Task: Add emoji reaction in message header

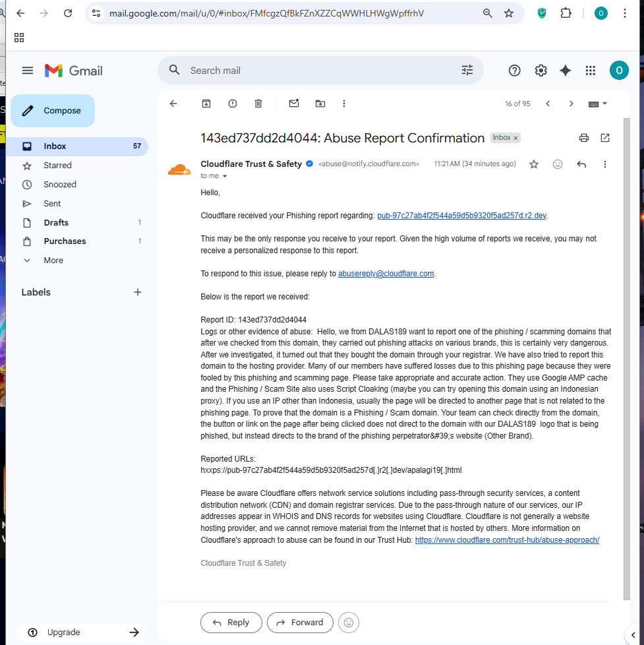Action: (x=558, y=164)
